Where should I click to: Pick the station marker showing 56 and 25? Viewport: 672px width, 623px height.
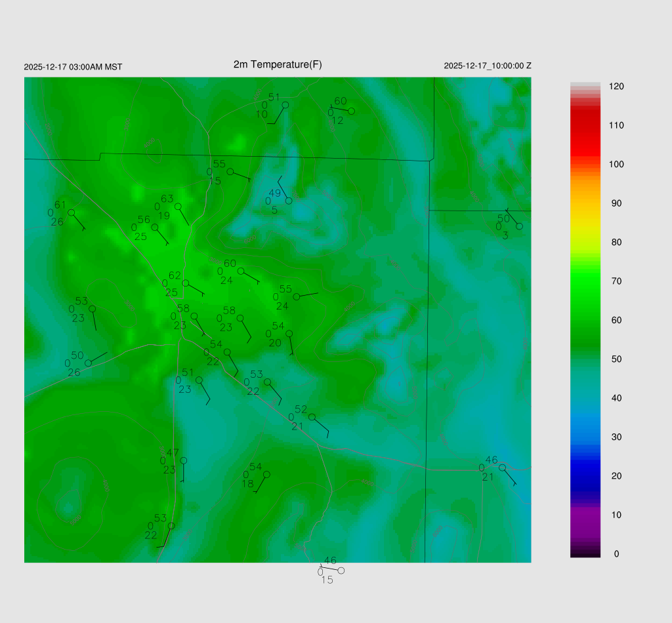pyautogui.click(x=155, y=228)
